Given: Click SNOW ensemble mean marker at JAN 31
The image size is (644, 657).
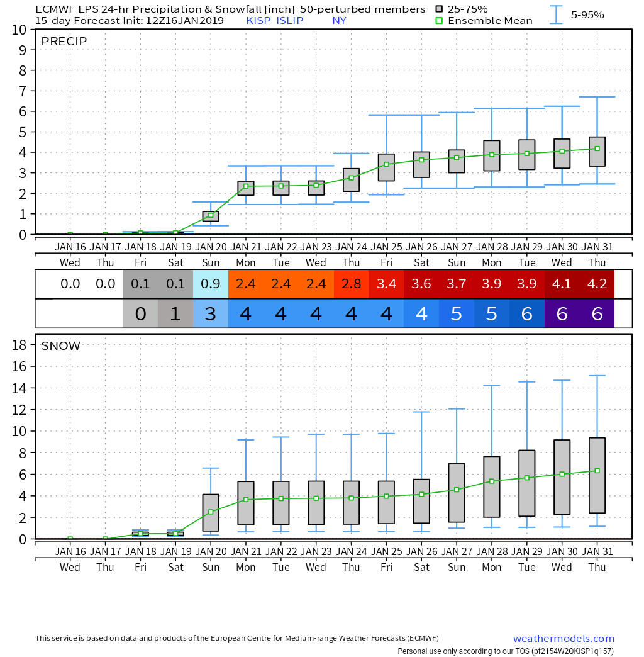Looking at the screenshot, I should coord(597,471).
